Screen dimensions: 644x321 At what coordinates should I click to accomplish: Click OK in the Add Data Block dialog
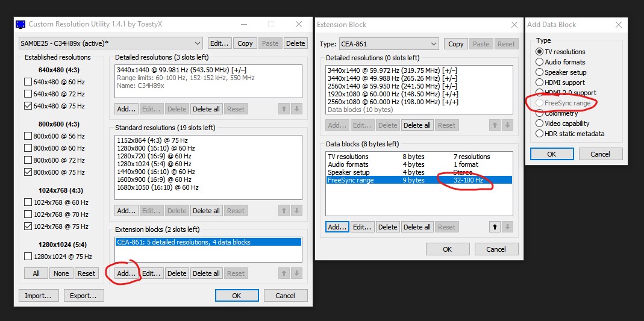[x=551, y=154]
